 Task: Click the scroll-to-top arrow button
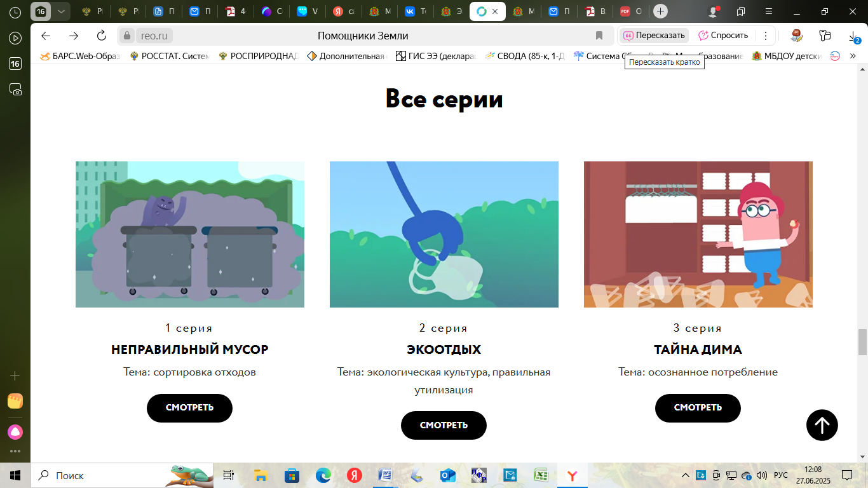(822, 425)
